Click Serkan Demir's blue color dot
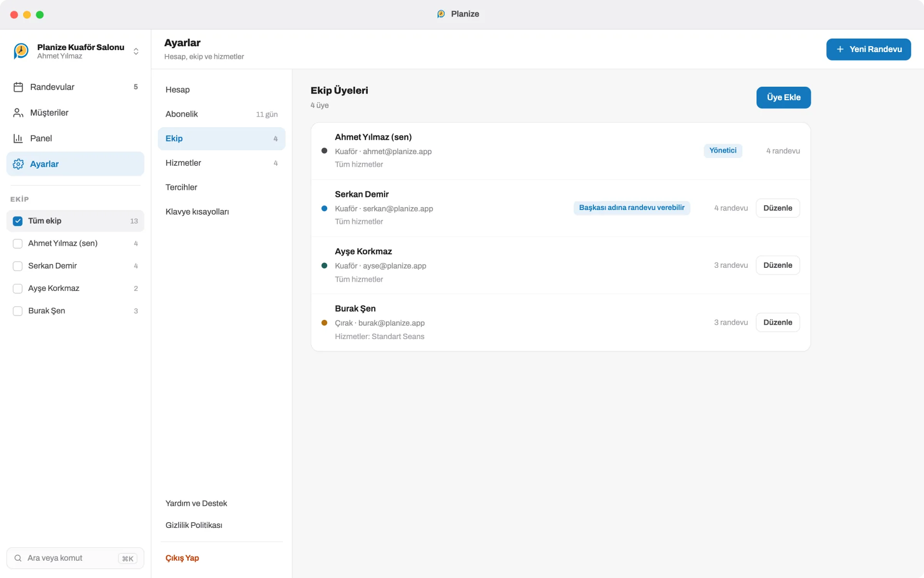 click(x=324, y=209)
